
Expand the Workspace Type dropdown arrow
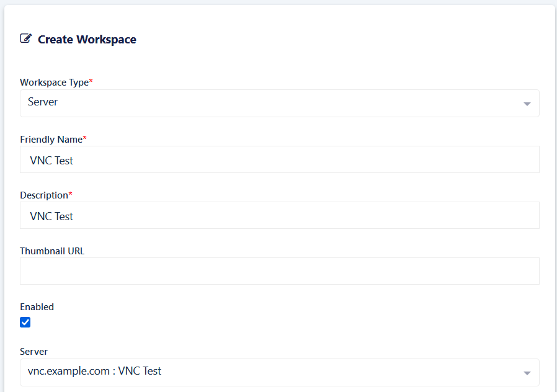click(527, 104)
